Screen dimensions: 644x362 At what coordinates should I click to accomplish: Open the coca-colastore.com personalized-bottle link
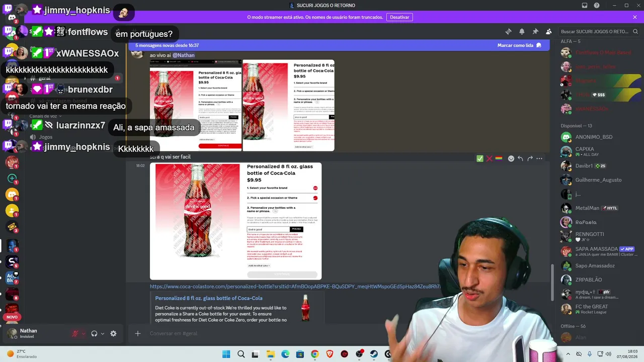pos(295,287)
